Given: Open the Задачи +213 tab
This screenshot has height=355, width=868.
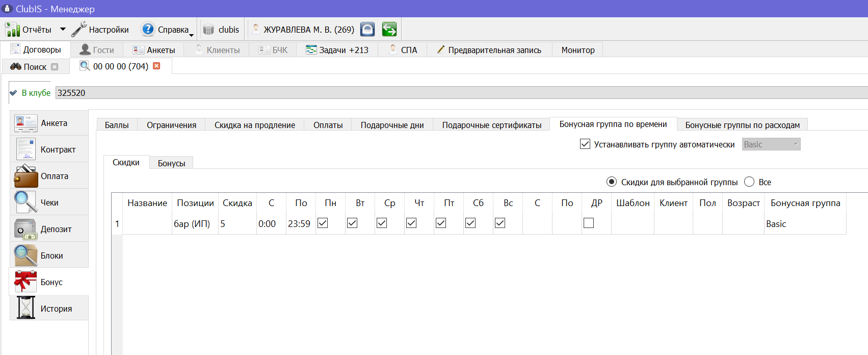Looking at the screenshot, I should [337, 50].
